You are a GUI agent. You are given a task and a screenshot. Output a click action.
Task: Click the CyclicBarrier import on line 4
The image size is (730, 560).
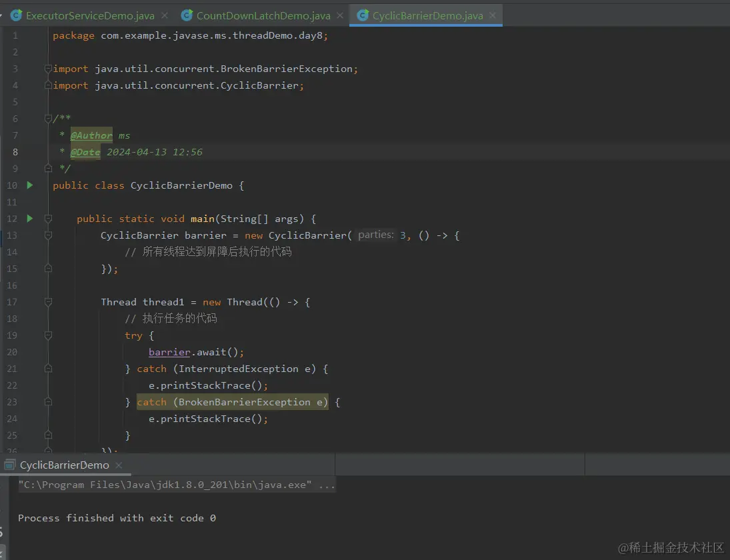click(178, 85)
